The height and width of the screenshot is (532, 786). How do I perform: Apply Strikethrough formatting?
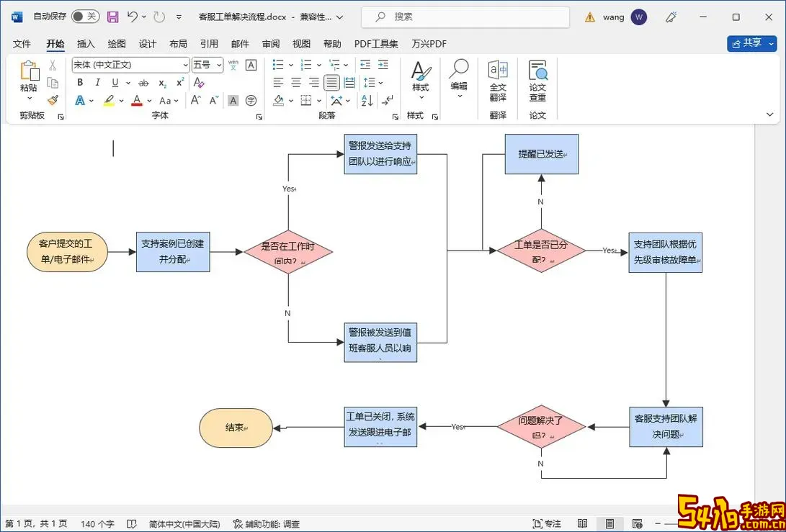[x=144, y=83]
